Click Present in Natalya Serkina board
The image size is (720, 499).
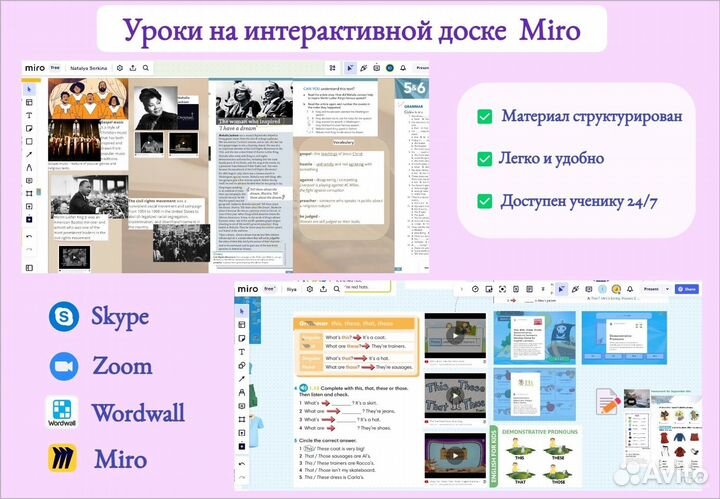(422, 68)
